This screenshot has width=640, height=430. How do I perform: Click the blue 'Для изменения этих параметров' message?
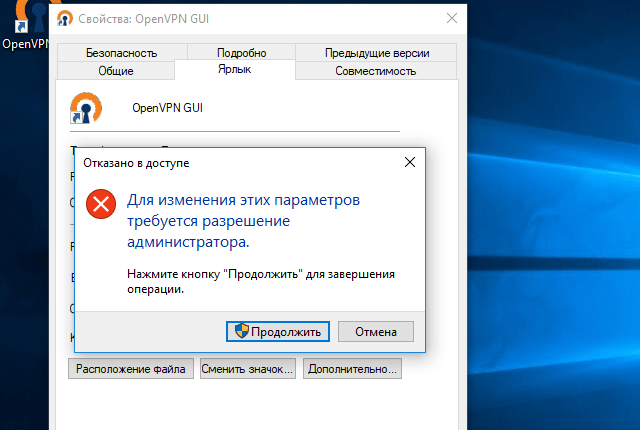(x=243, y=221)
